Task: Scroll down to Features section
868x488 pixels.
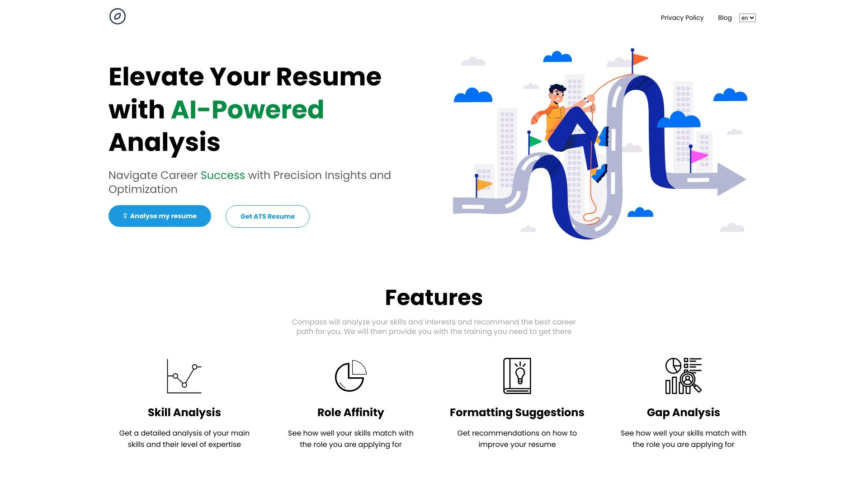Action: point(434,297)
